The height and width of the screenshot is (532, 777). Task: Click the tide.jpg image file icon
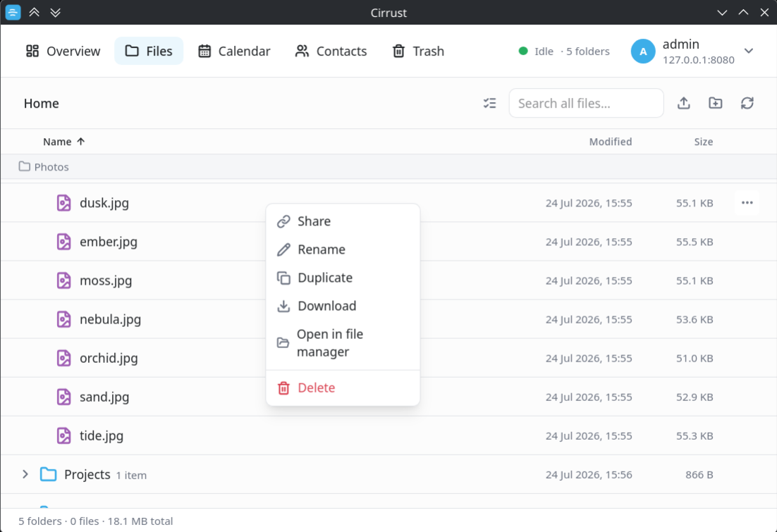[x=64, y=435]
